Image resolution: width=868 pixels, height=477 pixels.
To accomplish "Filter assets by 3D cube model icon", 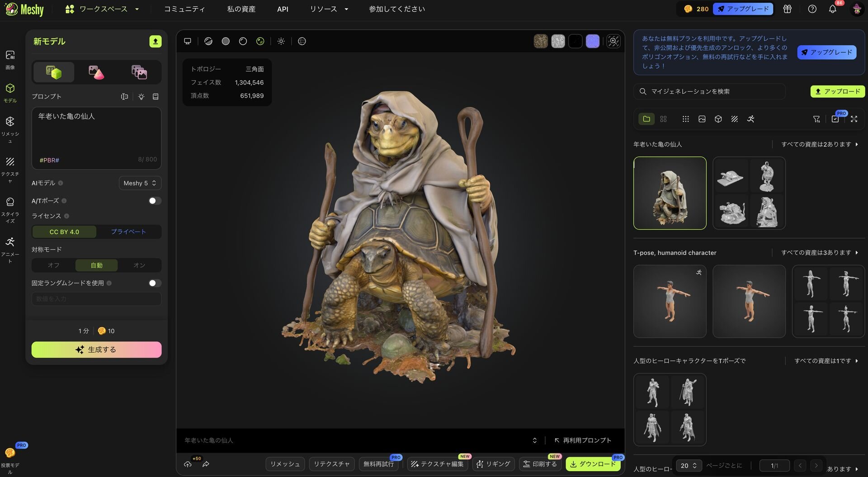I will click(718, 119).
